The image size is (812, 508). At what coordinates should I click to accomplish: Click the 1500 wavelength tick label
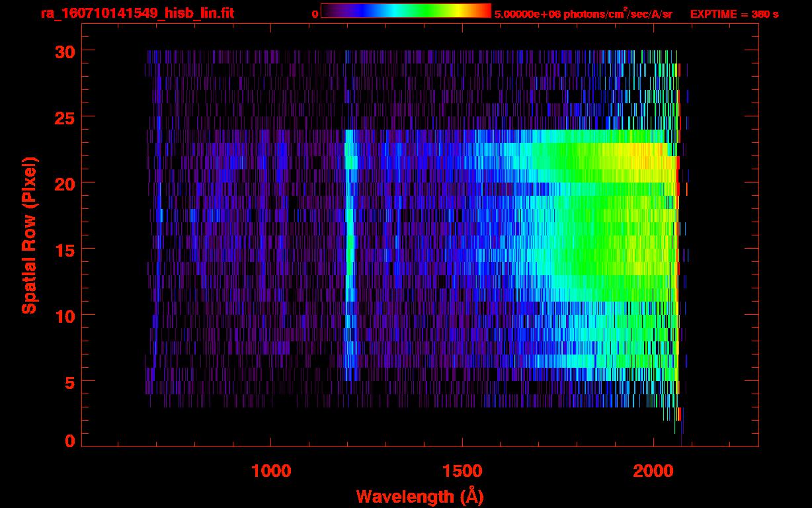pos(462,471)
